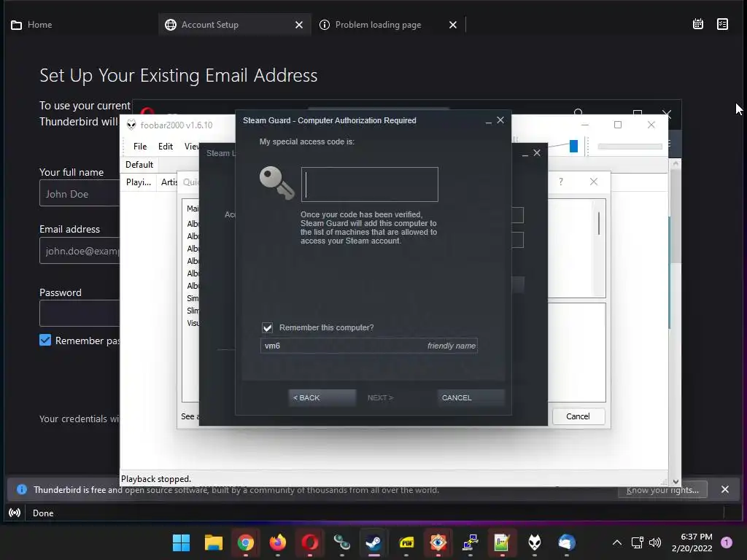Close the foobar2000 Quick Appearance Setup dialog

coord(594,182)
